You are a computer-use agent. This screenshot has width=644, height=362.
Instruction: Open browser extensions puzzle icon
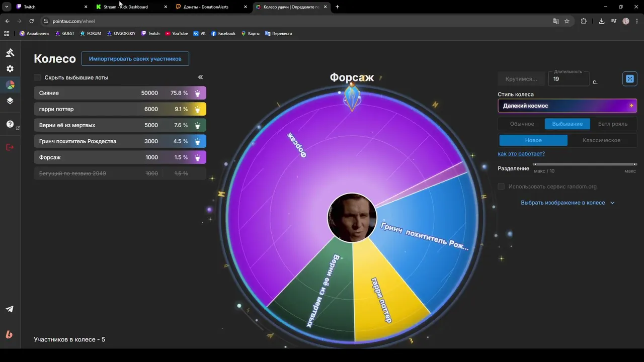point(584,21)
